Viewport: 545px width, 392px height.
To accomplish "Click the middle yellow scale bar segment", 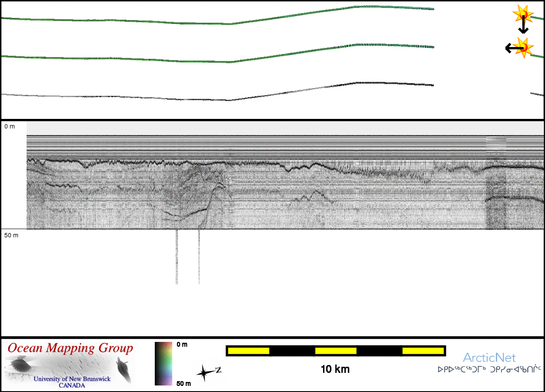I will [x=336, y=351].
